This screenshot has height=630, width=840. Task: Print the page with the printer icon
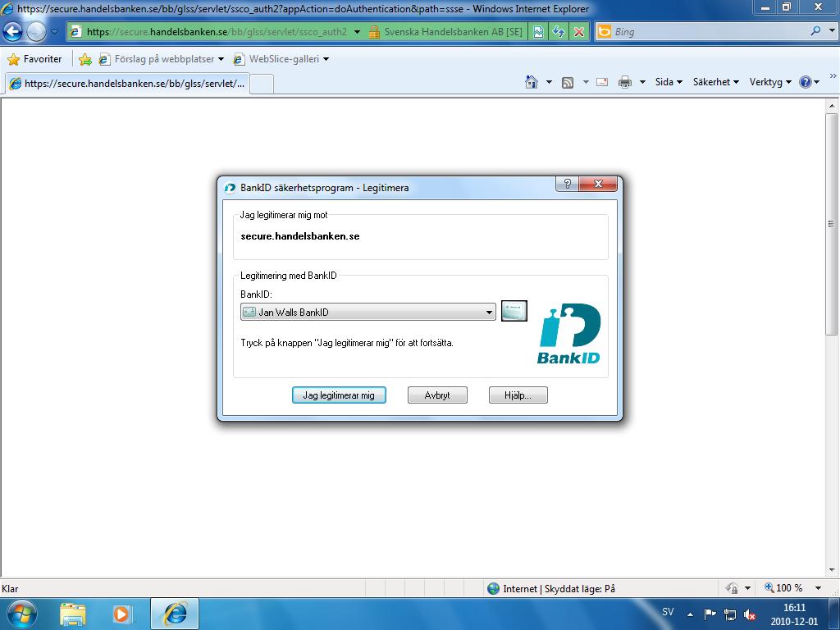(624, 82)
